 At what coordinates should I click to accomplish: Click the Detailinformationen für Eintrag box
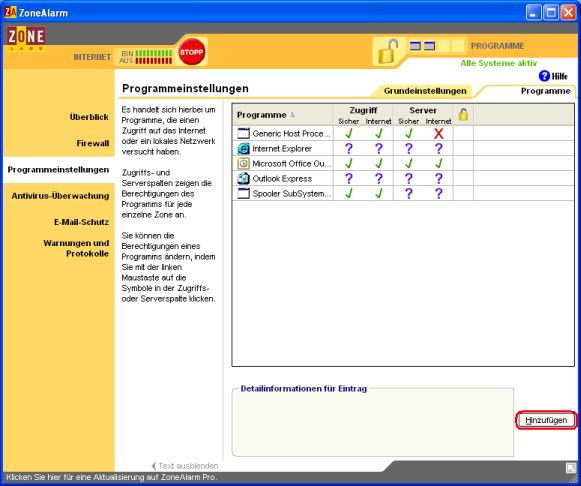(x=373, y=422)
